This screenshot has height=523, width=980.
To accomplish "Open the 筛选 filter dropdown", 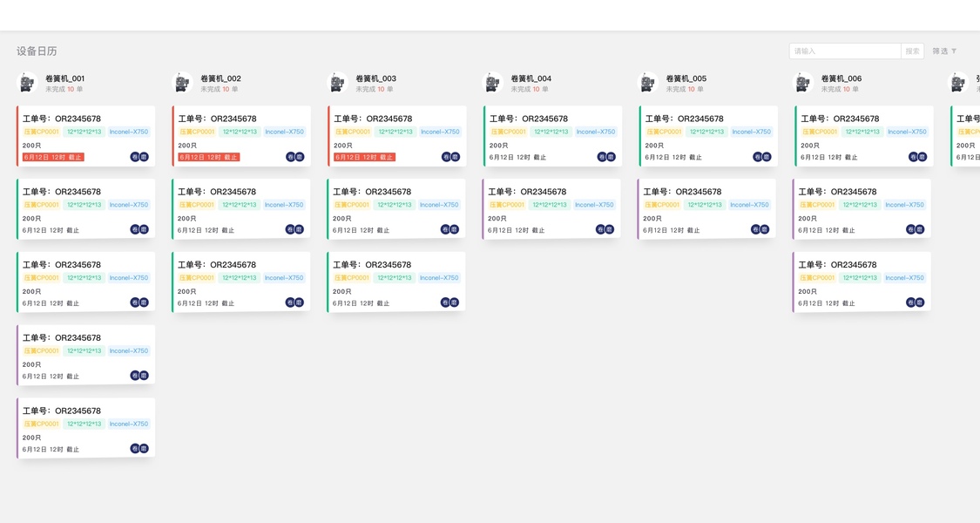I will pos(944,51).
